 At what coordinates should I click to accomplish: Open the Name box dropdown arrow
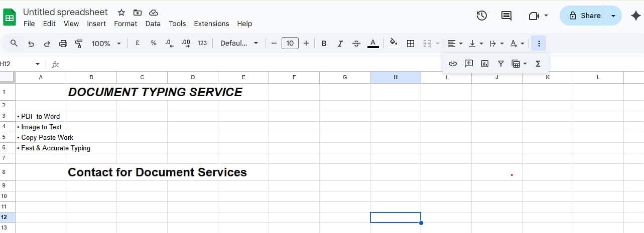click(x=38, y=64)
